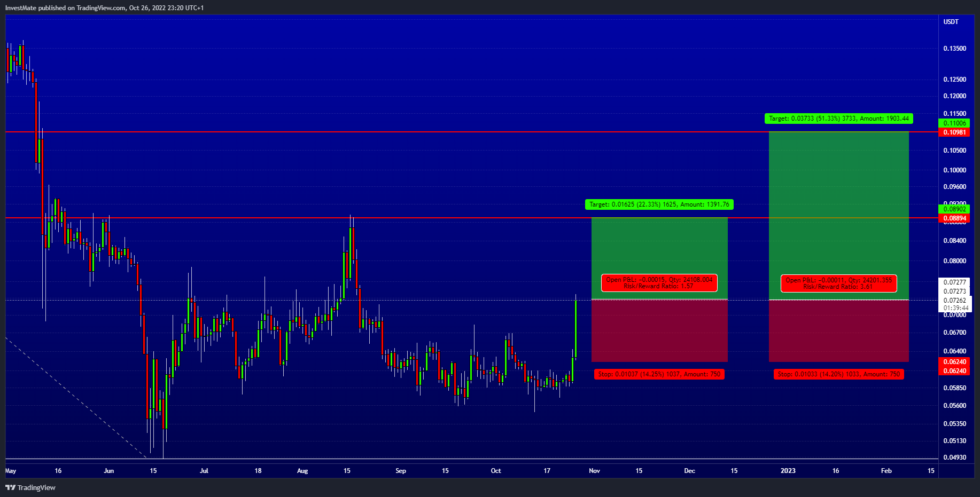Click the 2023 label on time axis

[x=788, y=471]
